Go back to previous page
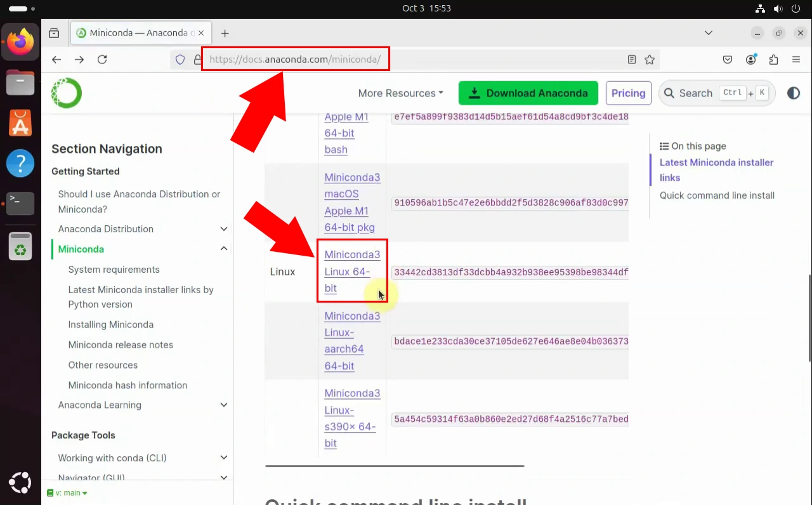The height and width of the screenshot is (505, 812). point(56,60)
